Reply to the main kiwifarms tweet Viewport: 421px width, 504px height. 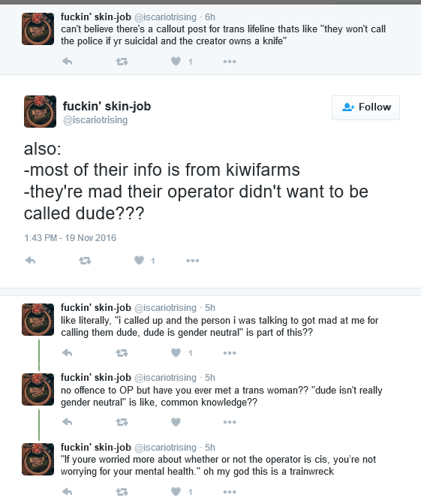pos(30,260)
